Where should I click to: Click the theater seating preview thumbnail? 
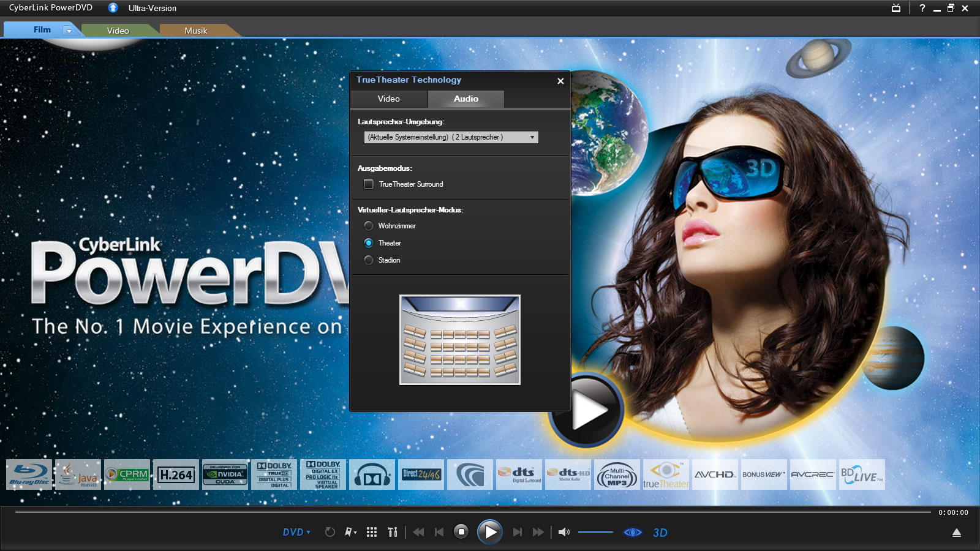click(x=460, y=340)
